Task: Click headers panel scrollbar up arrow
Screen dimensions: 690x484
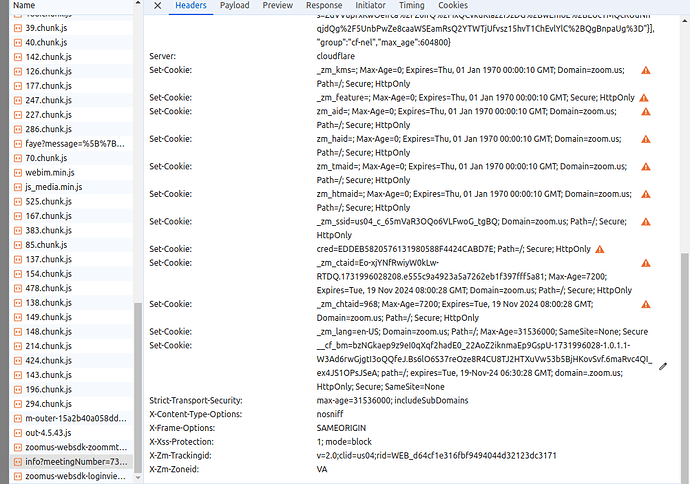Action: 685,20
